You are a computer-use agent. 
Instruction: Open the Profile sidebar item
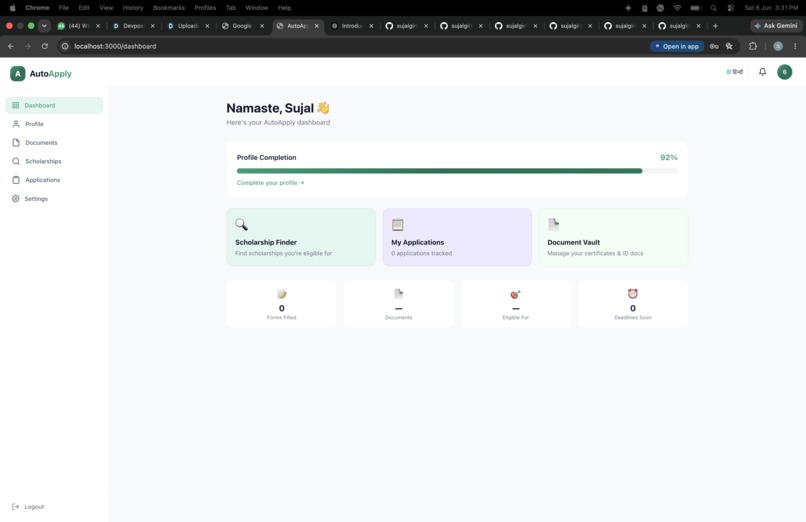pos(54,124)
